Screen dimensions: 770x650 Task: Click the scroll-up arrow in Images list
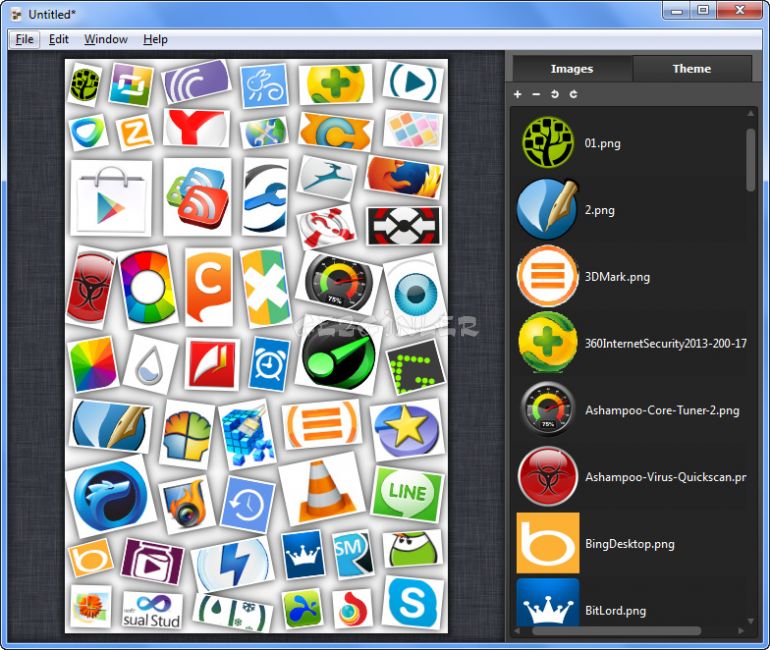click(750, 113)
